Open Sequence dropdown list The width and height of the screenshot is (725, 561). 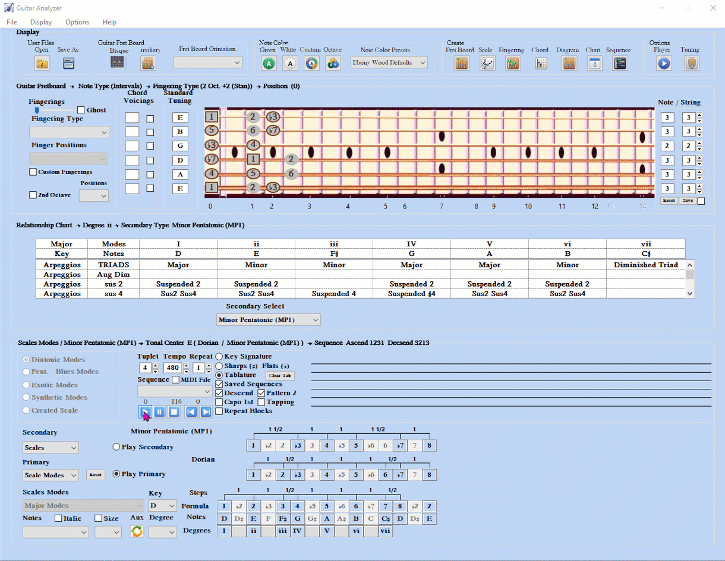[174, 391]
